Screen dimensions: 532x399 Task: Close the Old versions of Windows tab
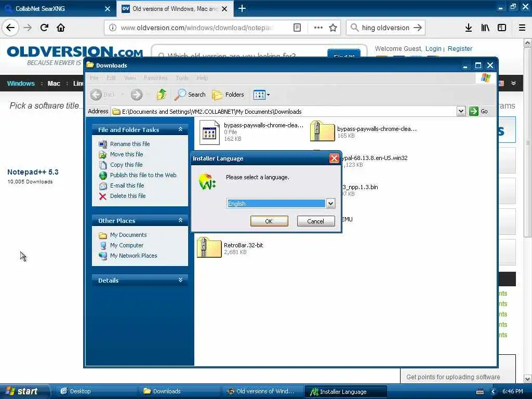point(224,9)
